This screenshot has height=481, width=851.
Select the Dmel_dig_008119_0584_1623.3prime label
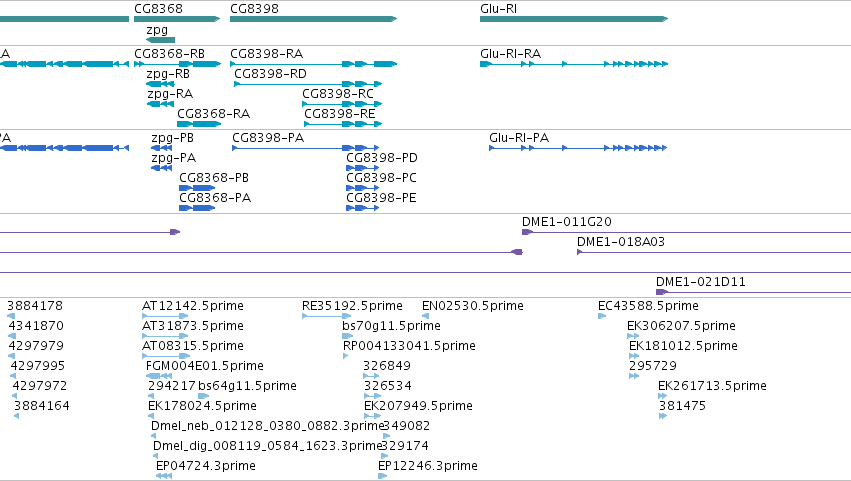tap(268, 447)
